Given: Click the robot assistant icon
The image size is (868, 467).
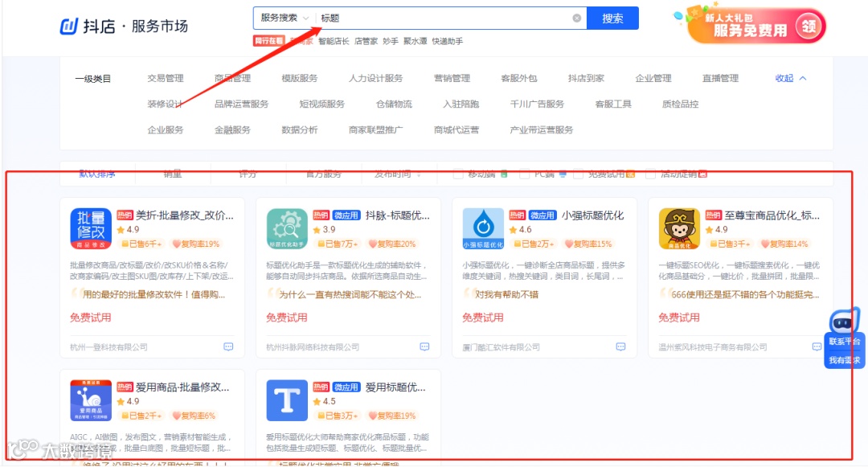Looking at the screenshot, I should click(x=844, y=321).
